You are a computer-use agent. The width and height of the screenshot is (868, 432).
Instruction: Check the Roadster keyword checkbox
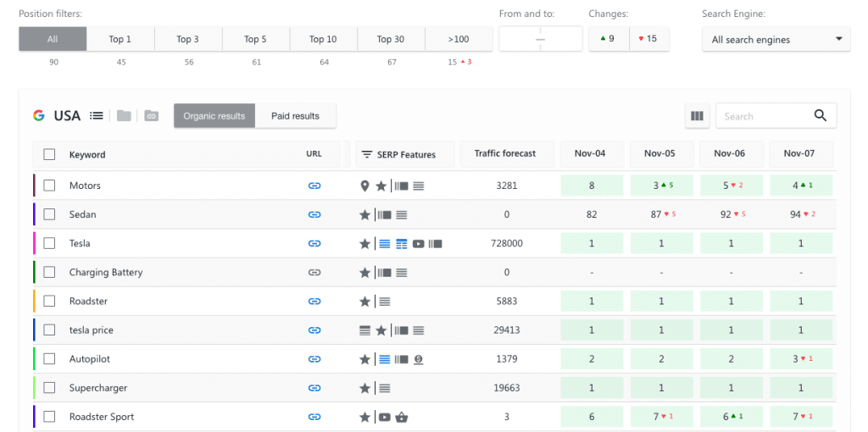coord(49,302)
